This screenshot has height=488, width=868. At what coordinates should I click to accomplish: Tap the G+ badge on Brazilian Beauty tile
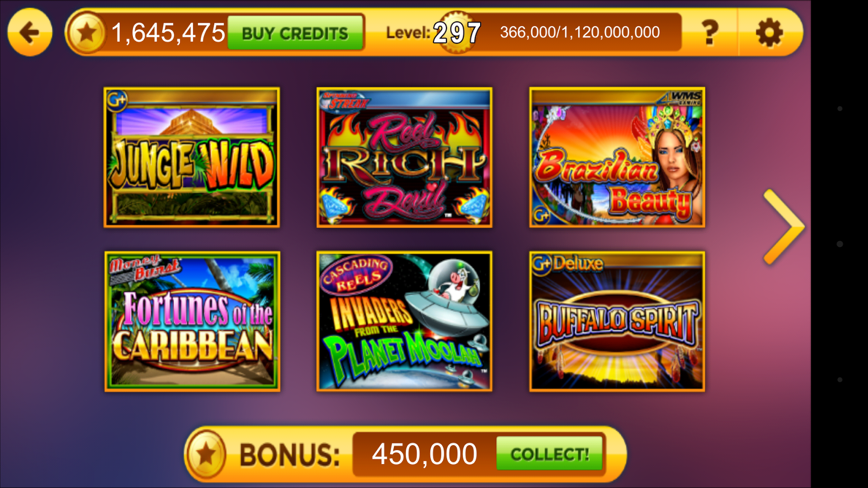tap(541, 215)
